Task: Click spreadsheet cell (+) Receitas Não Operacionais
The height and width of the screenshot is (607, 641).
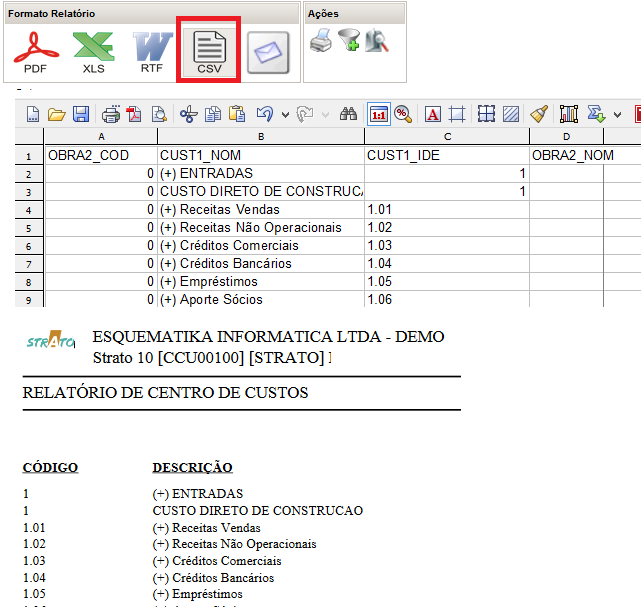Action: coord(261,227)
